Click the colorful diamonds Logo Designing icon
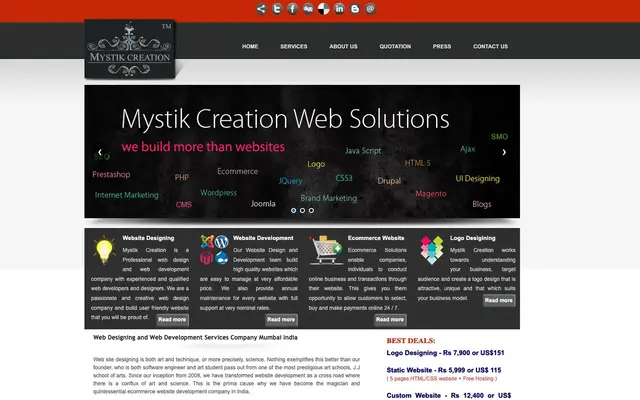Screen dimensions: 640x400 tap(431, 250)
